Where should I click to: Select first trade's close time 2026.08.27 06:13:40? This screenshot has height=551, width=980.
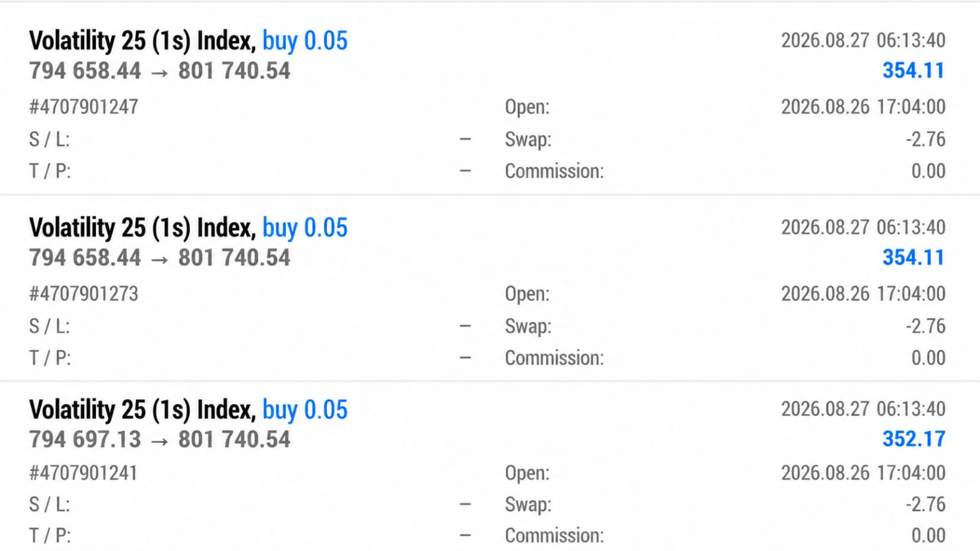coord(863,40)
